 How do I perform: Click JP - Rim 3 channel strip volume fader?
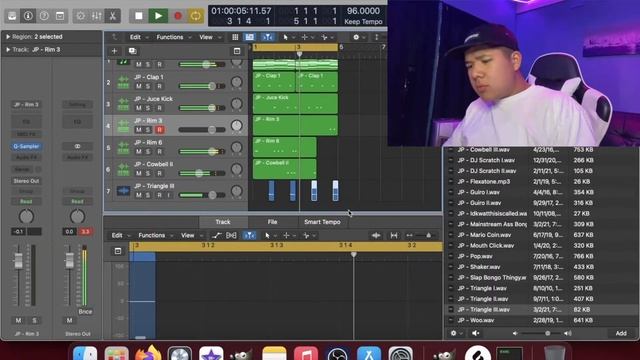(x=18, y=261)
